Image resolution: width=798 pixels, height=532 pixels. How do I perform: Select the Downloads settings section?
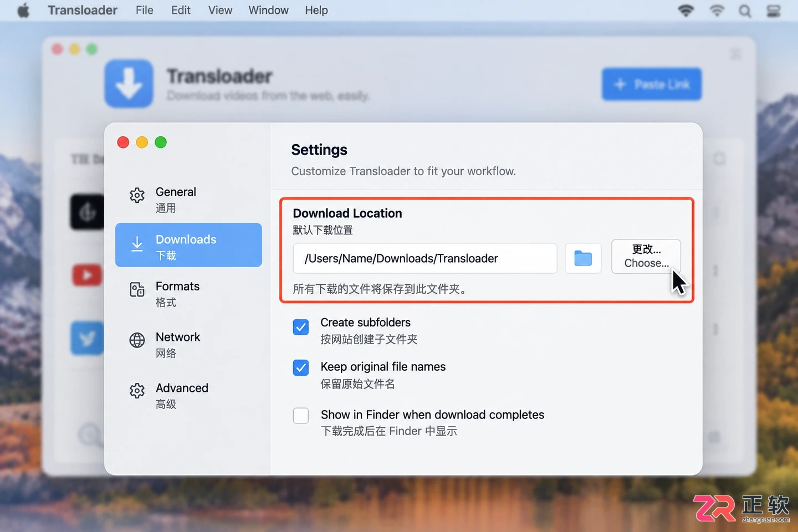(188, 245)
